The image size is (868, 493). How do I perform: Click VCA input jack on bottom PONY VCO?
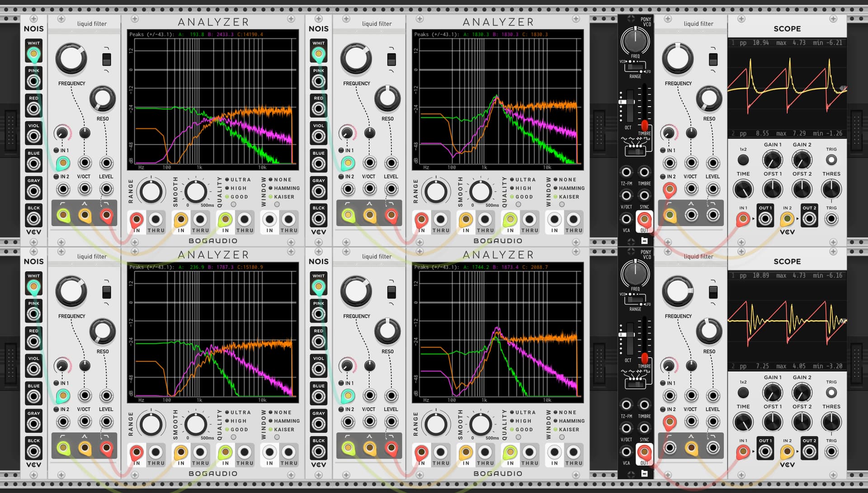click(x=626, y=451)
